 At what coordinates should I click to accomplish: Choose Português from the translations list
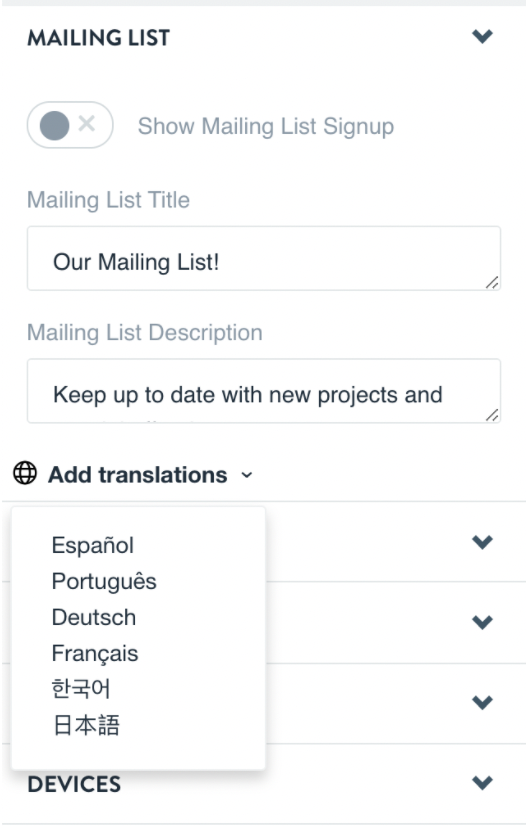coord(104,581)
